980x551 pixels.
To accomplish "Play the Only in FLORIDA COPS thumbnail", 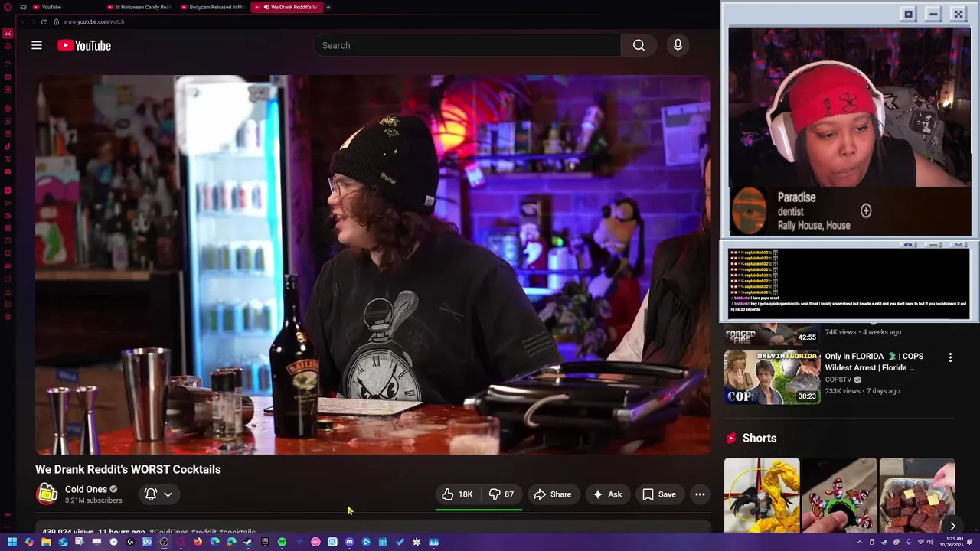I will (772, 377).
